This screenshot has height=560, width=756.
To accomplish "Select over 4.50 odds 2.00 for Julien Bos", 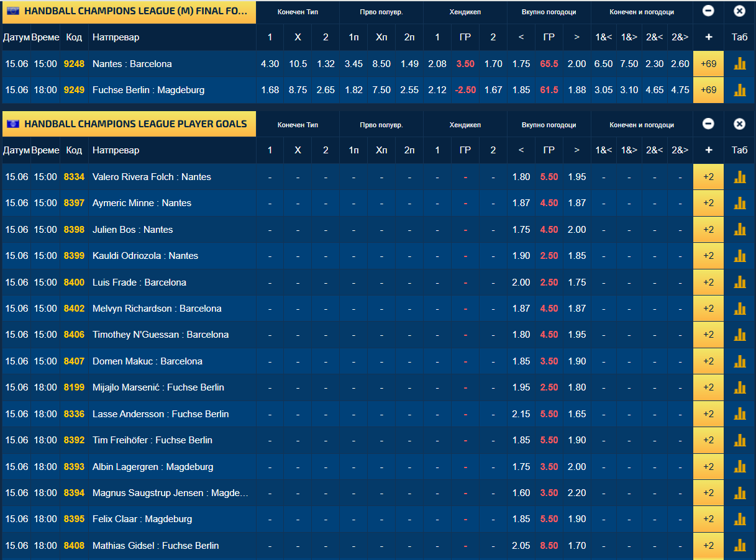I will pyautogui.click(x=576, y=230).
